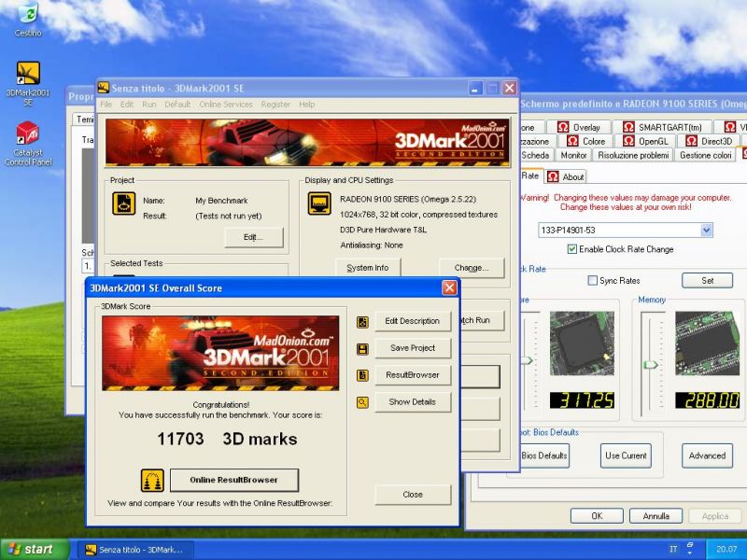
Task: Click Save Project button
Action: (x=413, y=348)
